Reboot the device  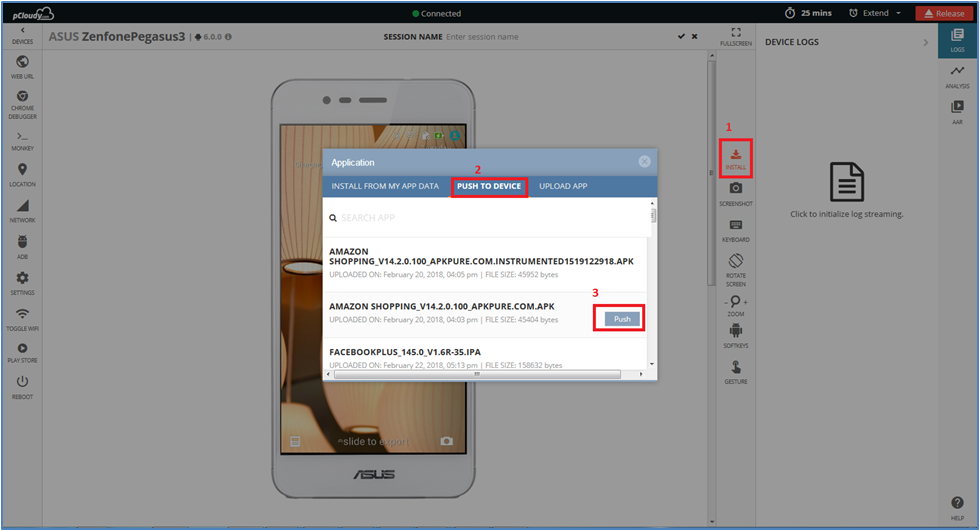(22, 388)
